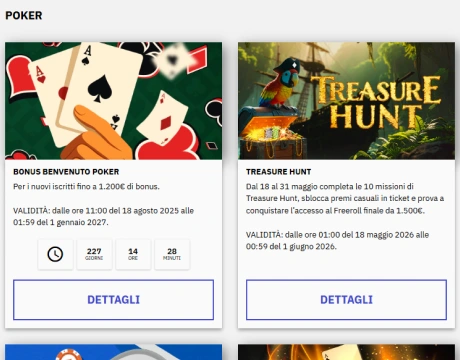Image resolution: width=460 pixels, height=360 pixels.
Task: Open details for Treasure Hunt promotion
Action: [346, 300]
